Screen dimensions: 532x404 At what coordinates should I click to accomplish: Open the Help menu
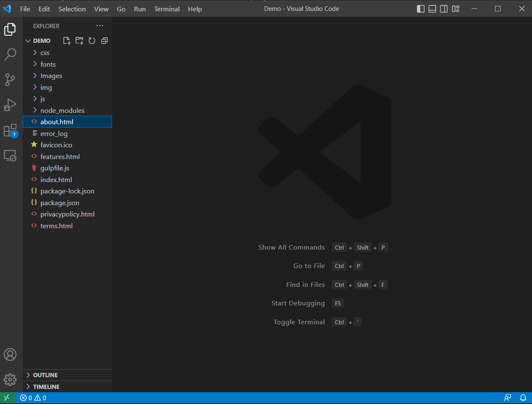(195, 9)
